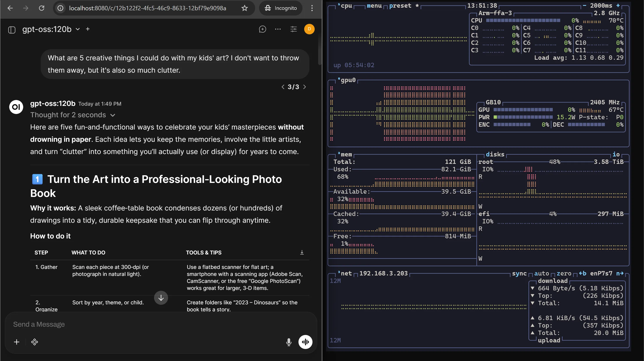This screenshot has height=361, width=644.
Task: Start a new chat with the plus button
Action: pos(88,29)
